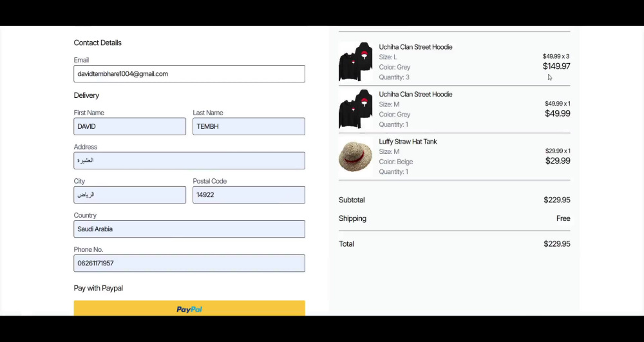Click the Contact Details heading

pos(98,43)
